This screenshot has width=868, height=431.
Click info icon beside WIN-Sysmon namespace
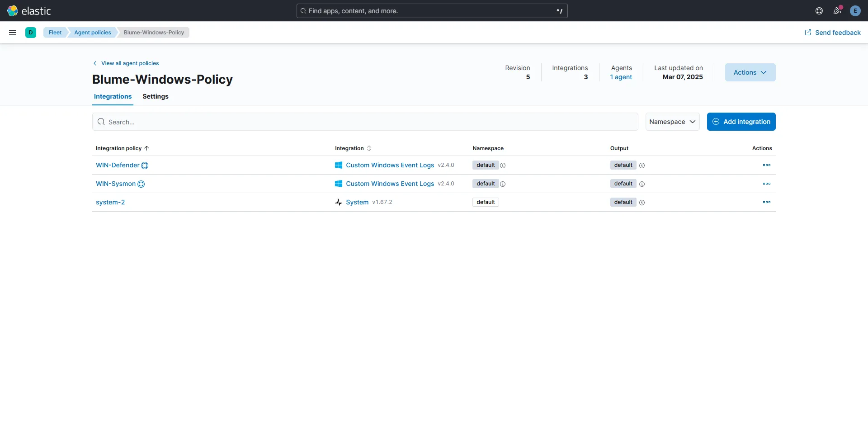click(x=503, y=184)
